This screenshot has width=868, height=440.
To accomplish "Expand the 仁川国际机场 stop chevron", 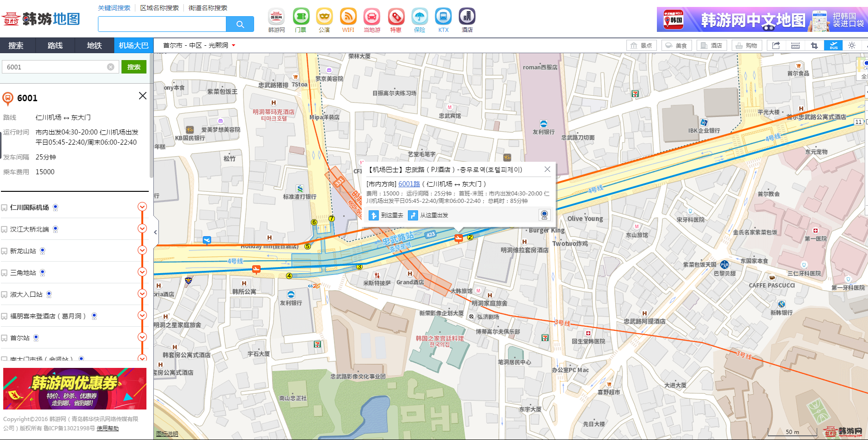I will click(x=142, y=207).
